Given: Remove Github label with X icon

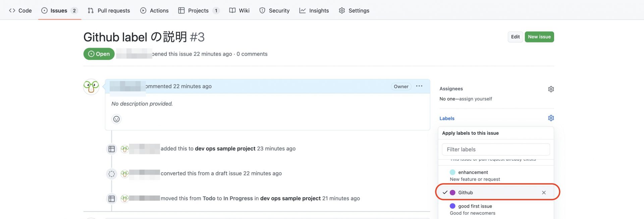Looking at the screenshot, I should point(544,192).
